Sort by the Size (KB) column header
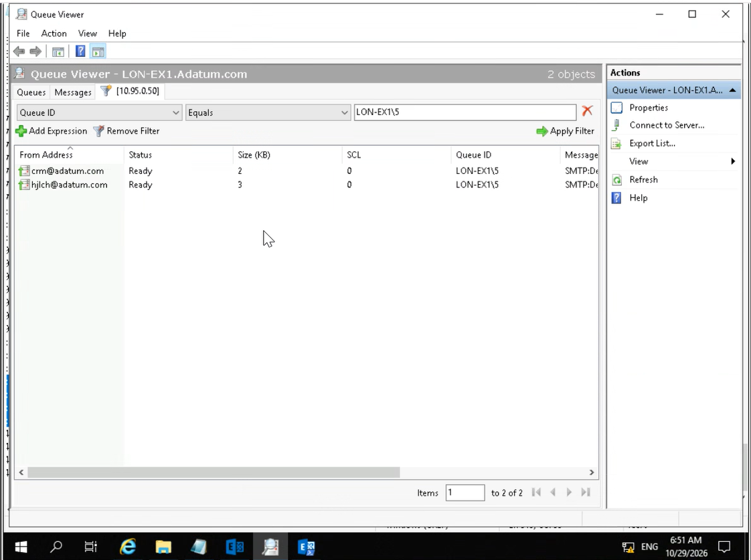The height and width of the screenshot is (560, 751). point(287,155)
